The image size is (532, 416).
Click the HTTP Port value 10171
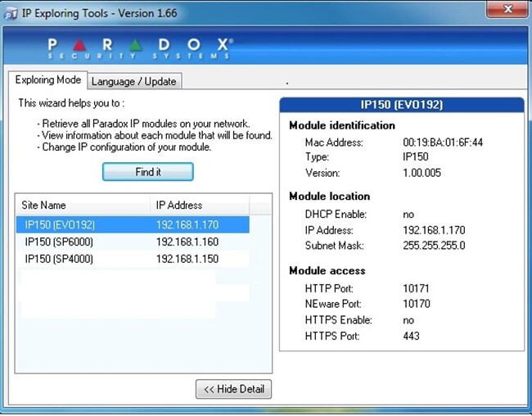(x=417, y=288)
